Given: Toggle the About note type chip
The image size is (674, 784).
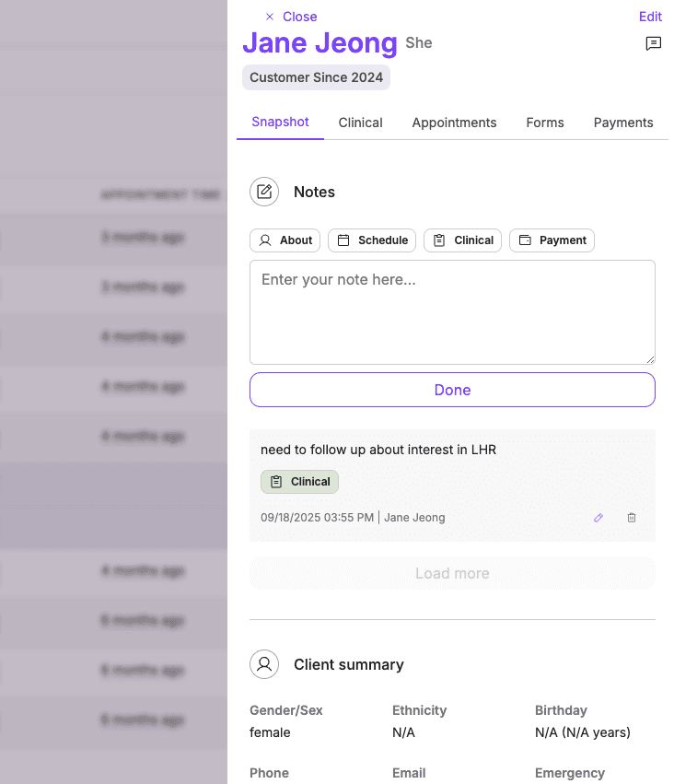Looking at the screenshot, I should coord(285,240).
